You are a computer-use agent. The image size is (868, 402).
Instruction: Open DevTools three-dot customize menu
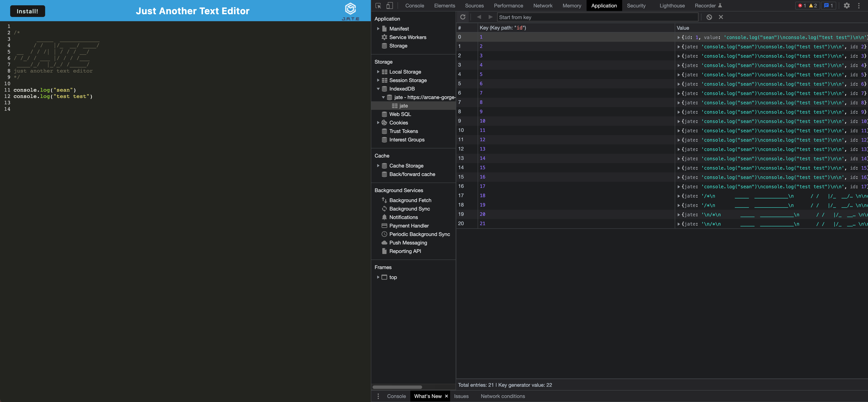coord(859,6)
